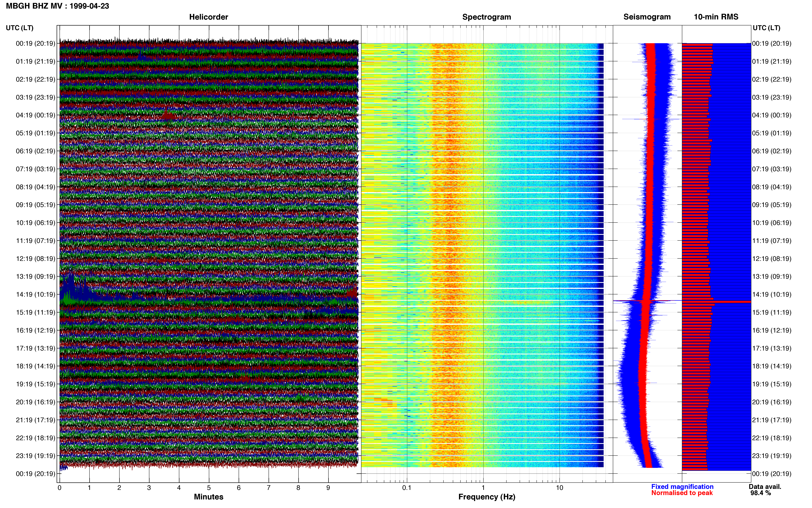Click left time label '21:19 (17:19)'
This screenshot has width=812, height=508.
tap(35, 420)
